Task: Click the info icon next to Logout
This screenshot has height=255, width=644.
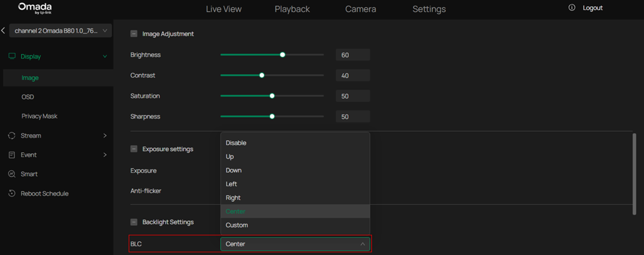Action: [x=572, y=8]
